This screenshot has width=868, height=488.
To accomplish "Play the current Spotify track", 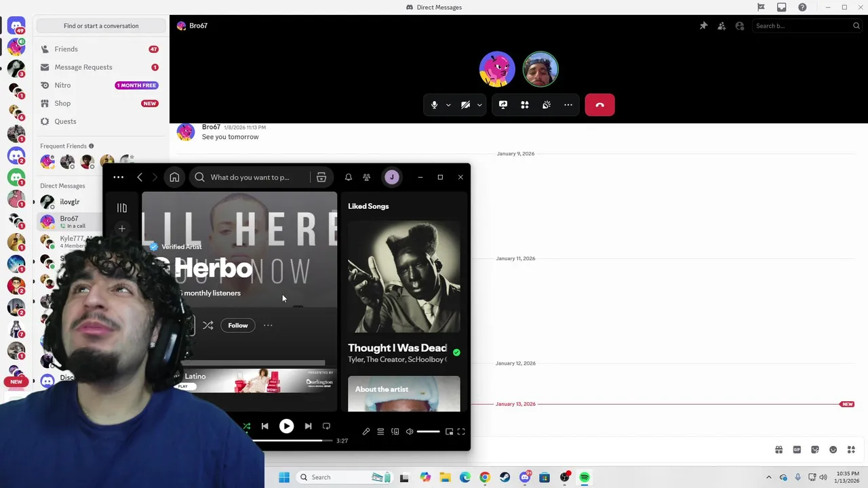I will 286,426.
